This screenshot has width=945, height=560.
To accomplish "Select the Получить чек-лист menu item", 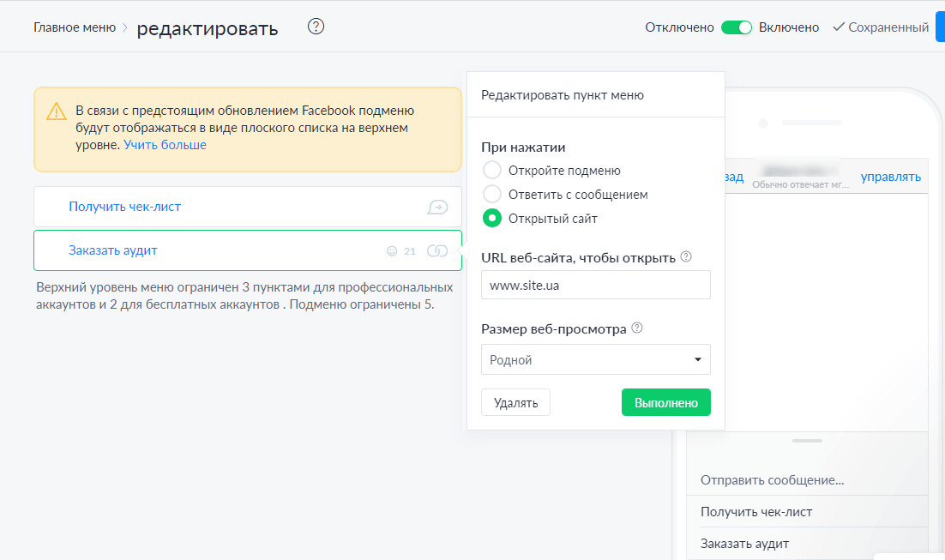I will click(x=248, y=207).
